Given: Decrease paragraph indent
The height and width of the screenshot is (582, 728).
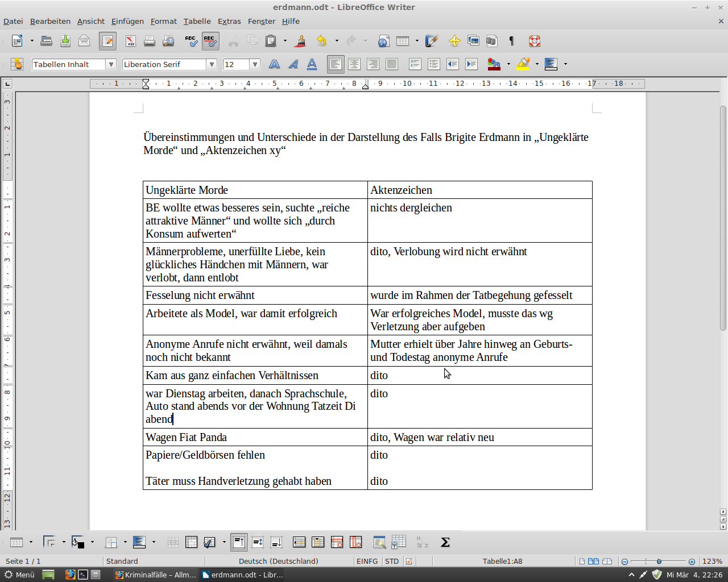Looking at the screenshot, I should coord(453,64).
